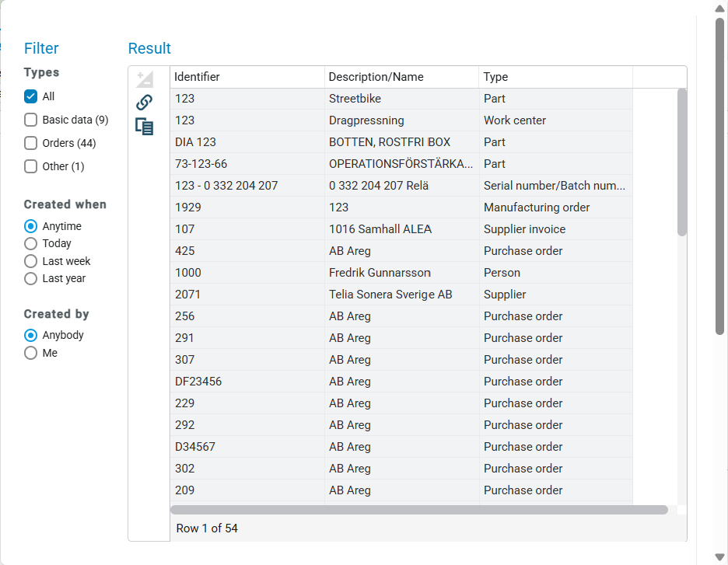Tick the Other (1) checkbox

[30, 166]
